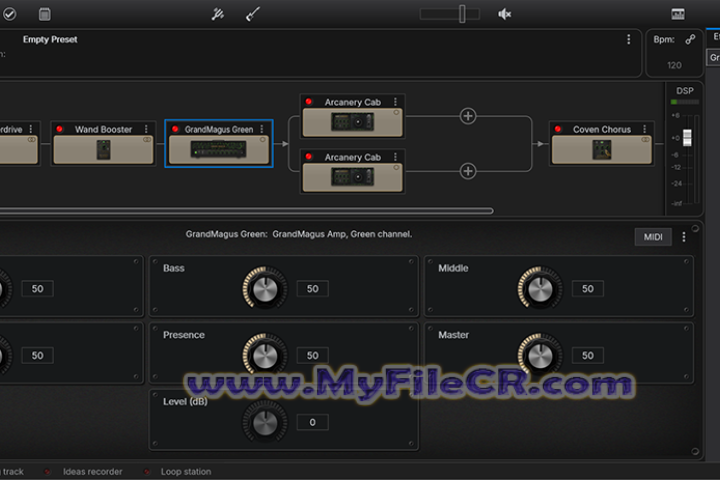Screen dimensions: 720x480
Task: Click the Wand Booster stereo link icon
Action: (147, 140)
